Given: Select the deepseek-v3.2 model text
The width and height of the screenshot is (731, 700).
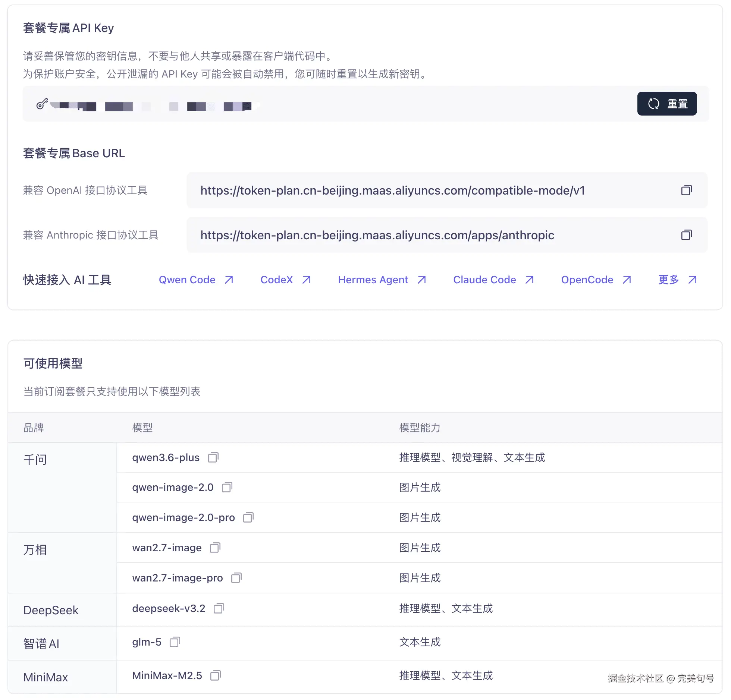Looking at the screenshot, I should [x=169, y=608].
